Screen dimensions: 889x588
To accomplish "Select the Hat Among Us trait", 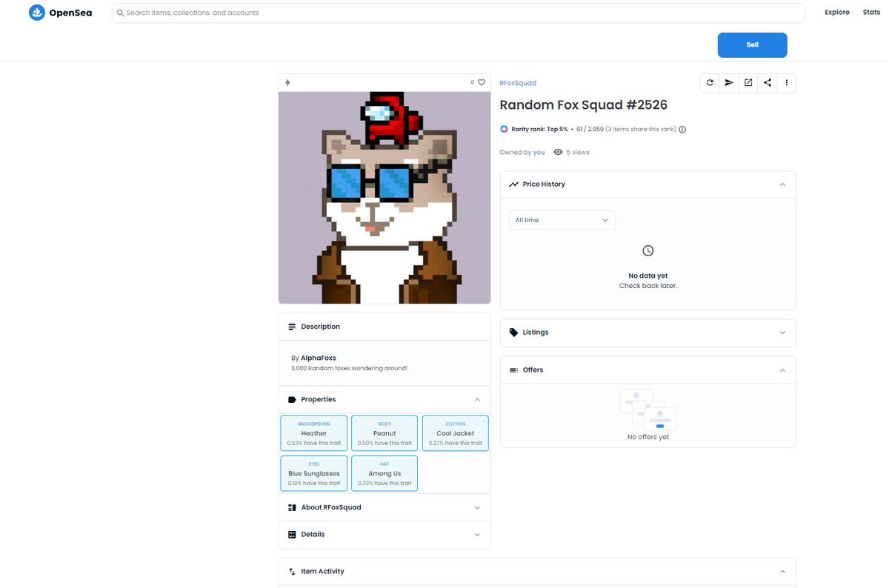I will [384, 473].
